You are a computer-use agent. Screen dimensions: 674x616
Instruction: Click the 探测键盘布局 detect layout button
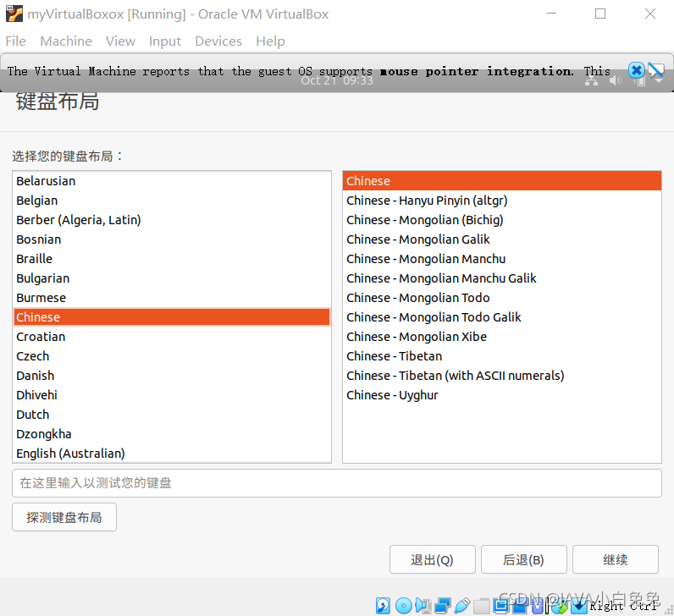coord(64,517)
